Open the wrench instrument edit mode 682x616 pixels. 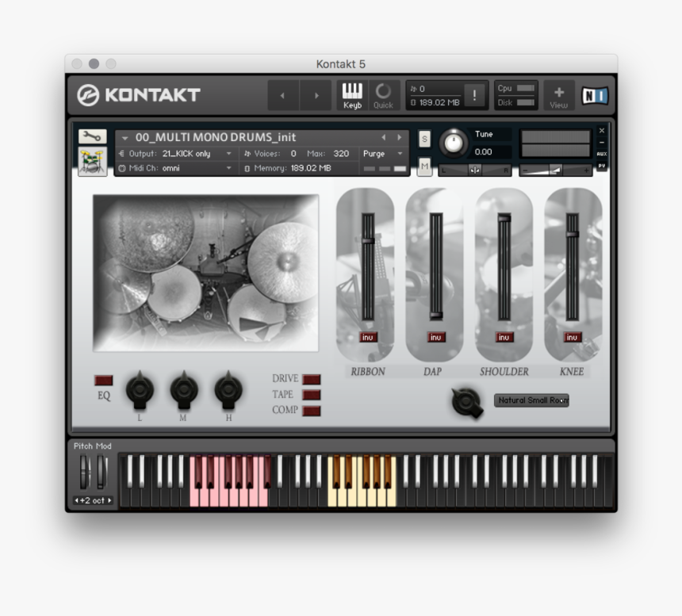(x=92, y=136)
